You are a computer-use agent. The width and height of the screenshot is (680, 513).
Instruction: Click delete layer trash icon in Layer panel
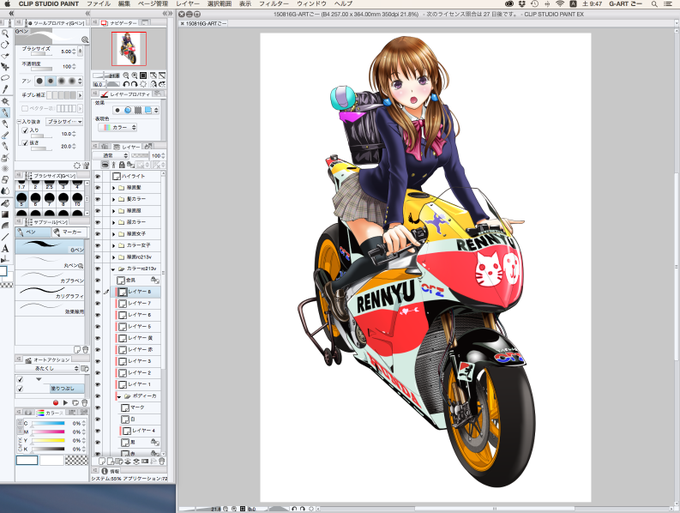coord(162,461)
